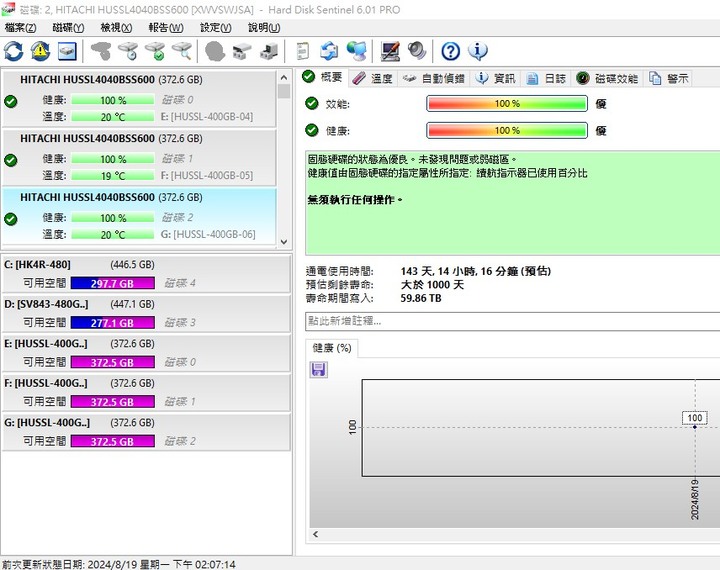
Task: Click the disk with clock test icon
Action: click(x=128, y=51)
